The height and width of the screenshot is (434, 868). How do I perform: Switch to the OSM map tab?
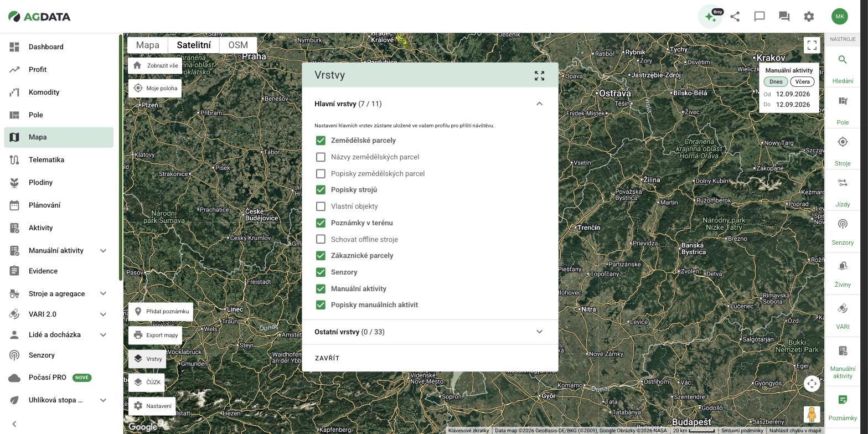click(x=238, y=45)
